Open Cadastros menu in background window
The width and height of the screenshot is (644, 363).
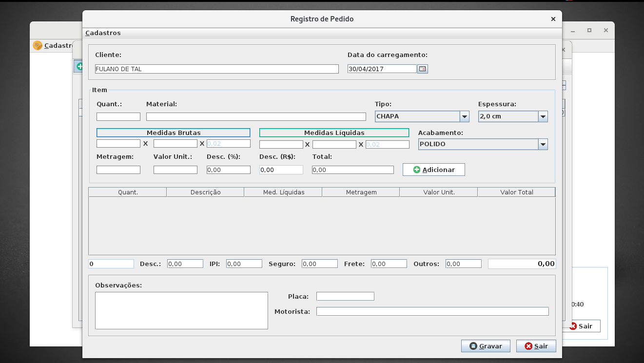(58, 45)
